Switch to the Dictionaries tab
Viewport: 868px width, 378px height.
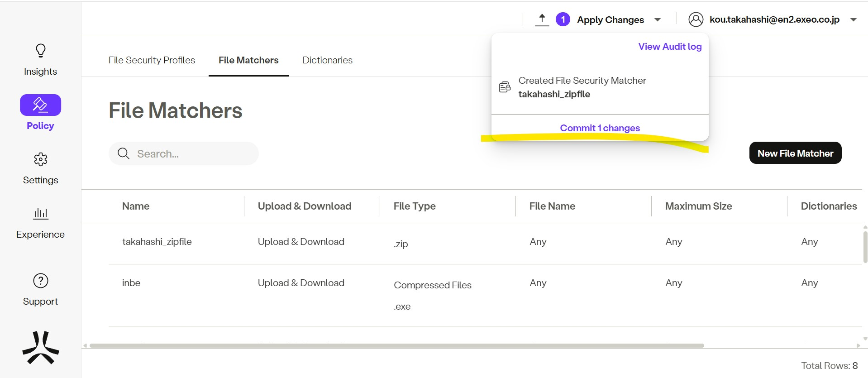coord(327,60)
